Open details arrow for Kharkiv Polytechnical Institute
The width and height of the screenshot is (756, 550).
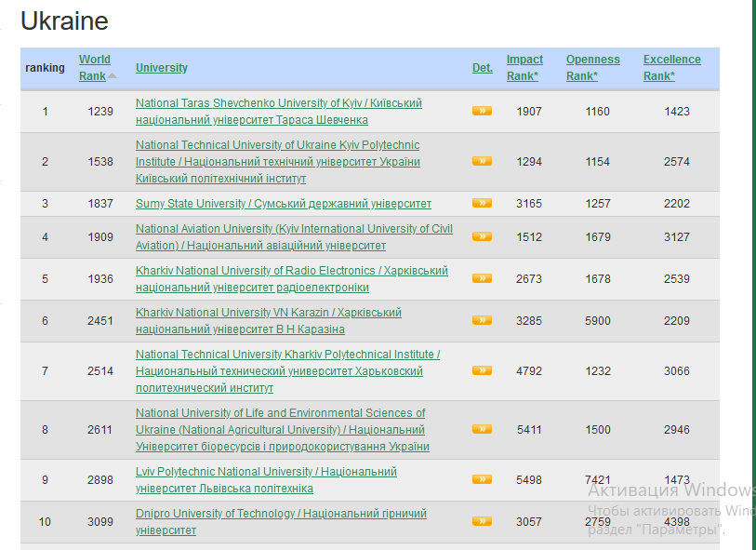pyautogui.click(x=482, y=370)
